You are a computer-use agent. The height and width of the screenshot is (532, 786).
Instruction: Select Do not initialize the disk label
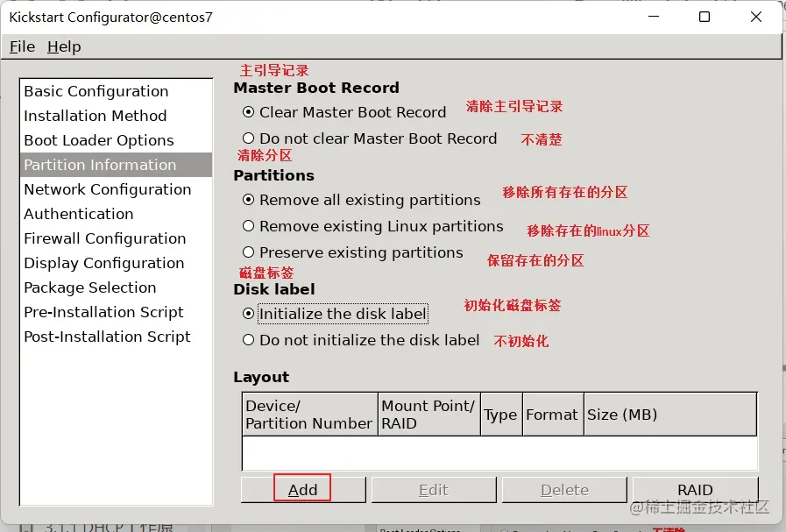pos(360,340)
